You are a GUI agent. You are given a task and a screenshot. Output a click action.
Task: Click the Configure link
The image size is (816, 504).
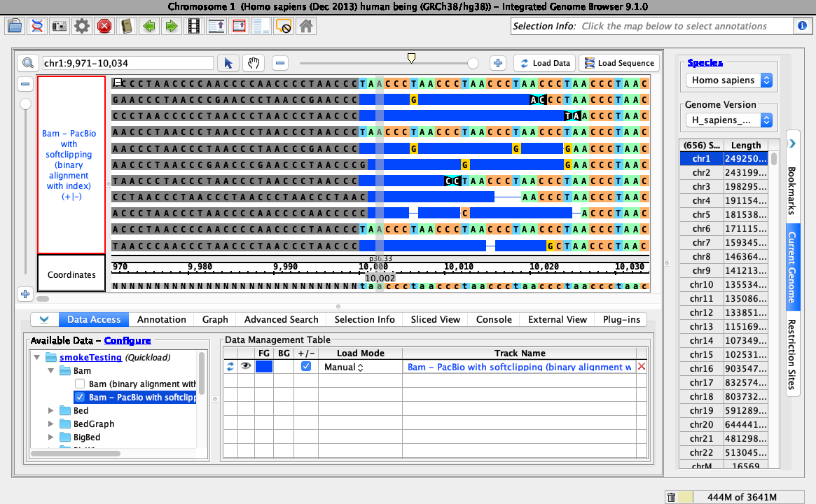127,341
